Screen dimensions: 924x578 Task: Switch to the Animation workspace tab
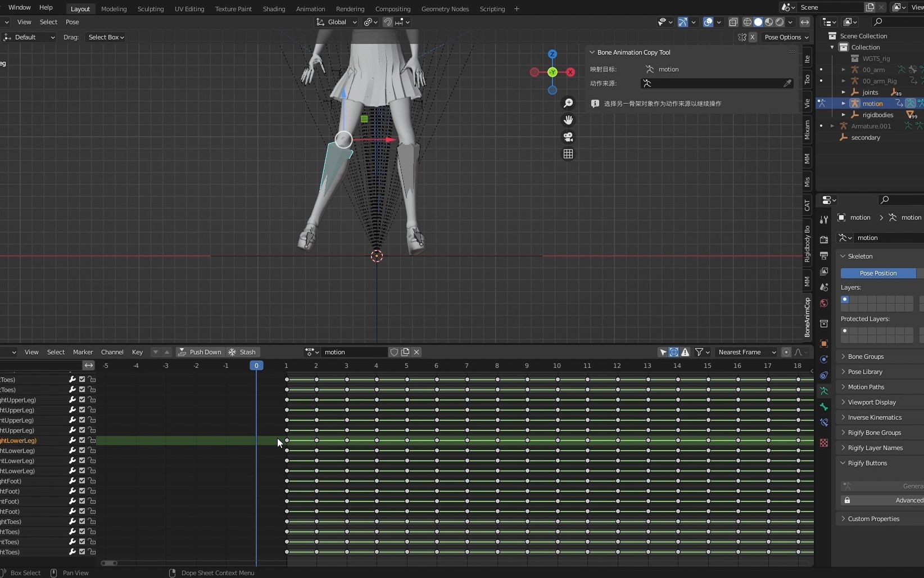pos(310,9)
